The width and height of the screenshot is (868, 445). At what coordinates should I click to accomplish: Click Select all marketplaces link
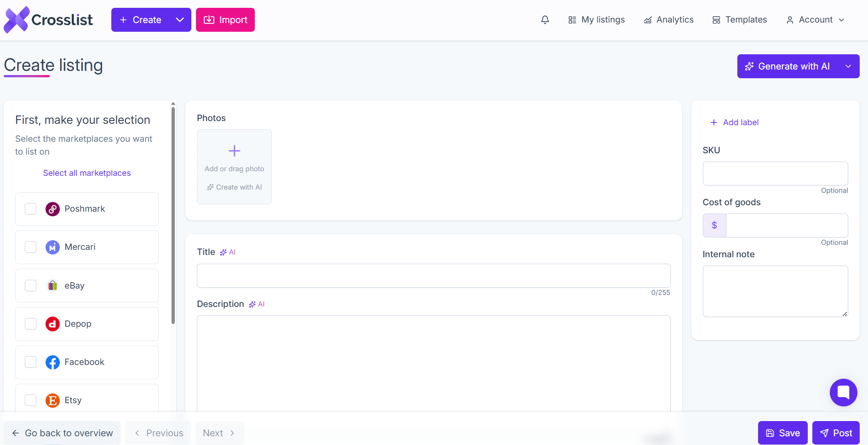pos(87,173)
